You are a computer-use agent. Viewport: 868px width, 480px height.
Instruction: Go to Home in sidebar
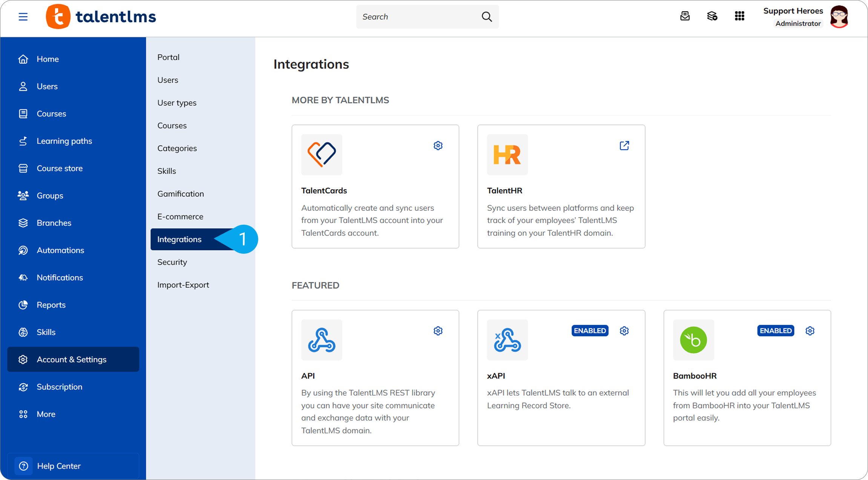coord(73,59)
